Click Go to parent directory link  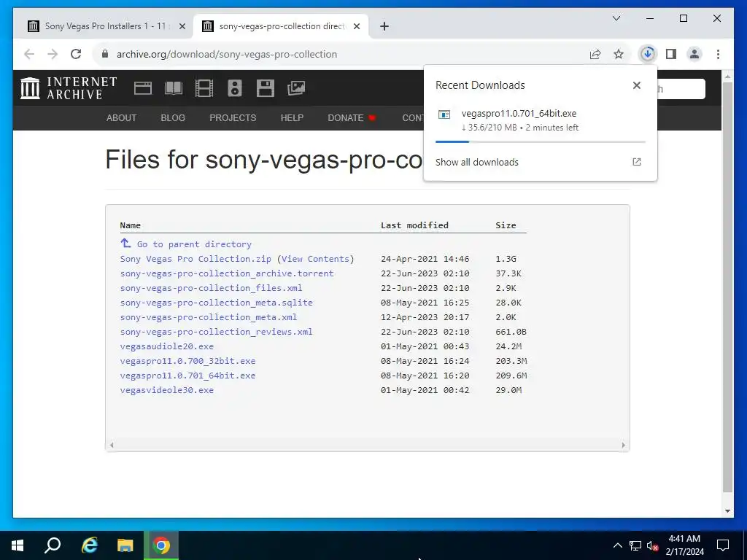[194, 244]
